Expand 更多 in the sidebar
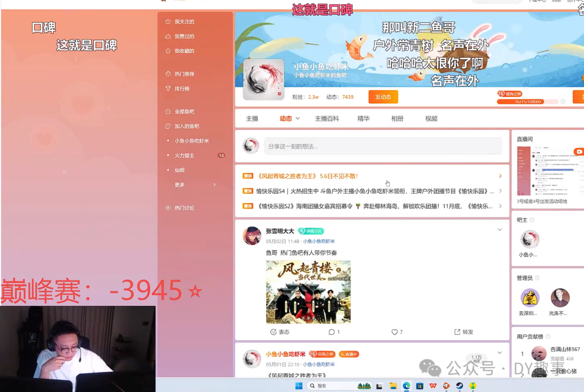Screen dimensions: 584x392 (196, 185)
